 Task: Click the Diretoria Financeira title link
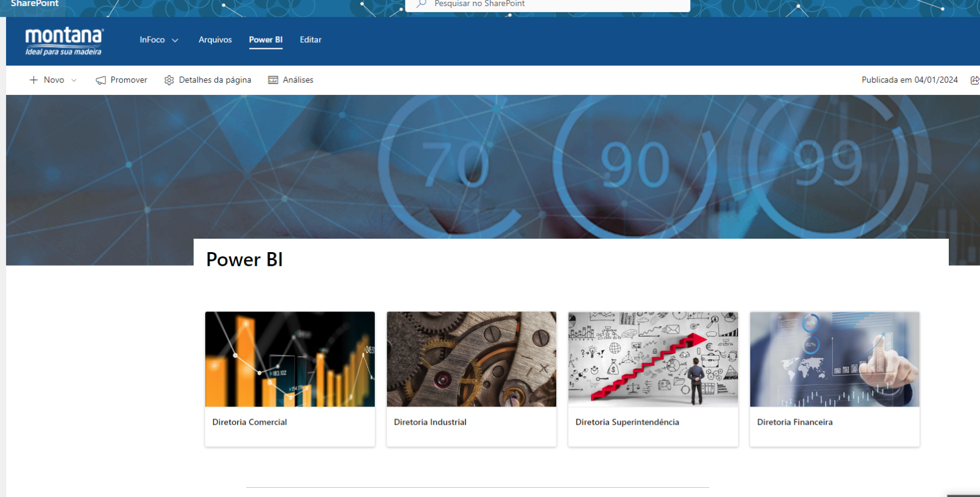(794, 422)
